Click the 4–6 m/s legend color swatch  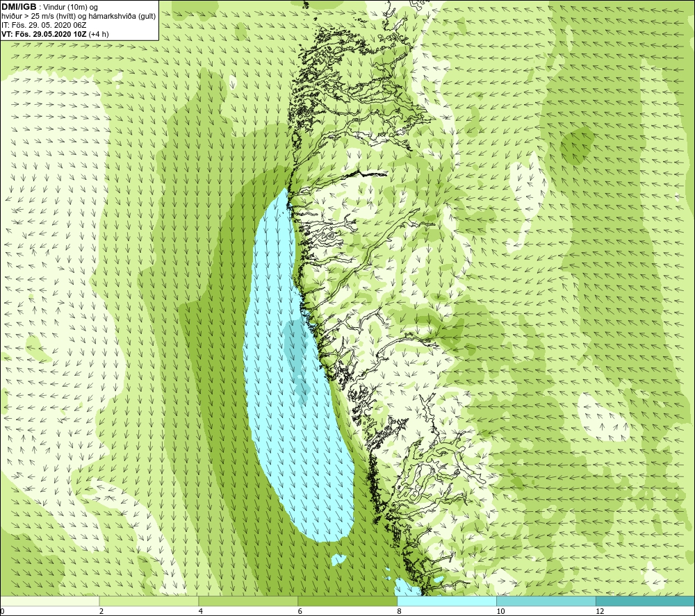[248, 601]
